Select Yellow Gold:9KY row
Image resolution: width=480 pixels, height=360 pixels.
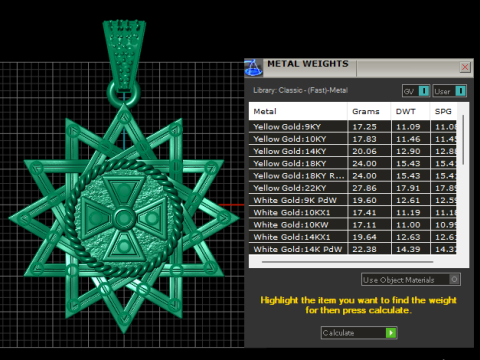(x=353, y=127)
